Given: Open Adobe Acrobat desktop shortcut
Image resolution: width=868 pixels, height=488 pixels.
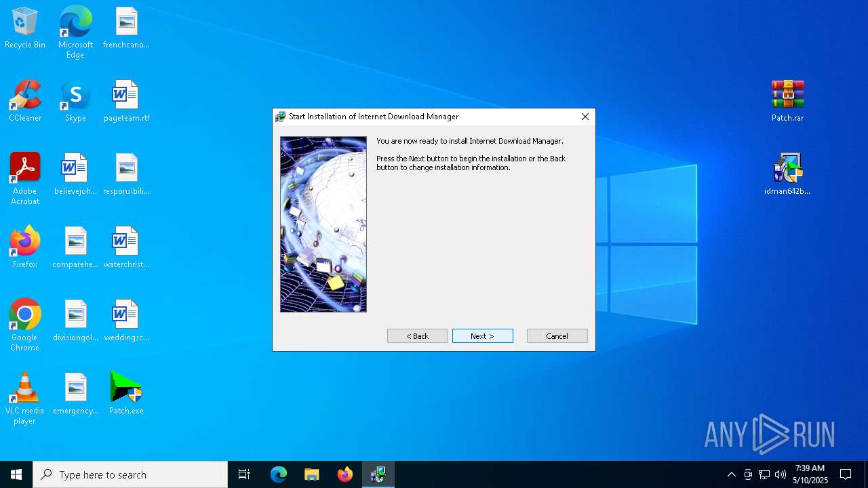Looking at the screenshot, I should [x=25, y=179].
